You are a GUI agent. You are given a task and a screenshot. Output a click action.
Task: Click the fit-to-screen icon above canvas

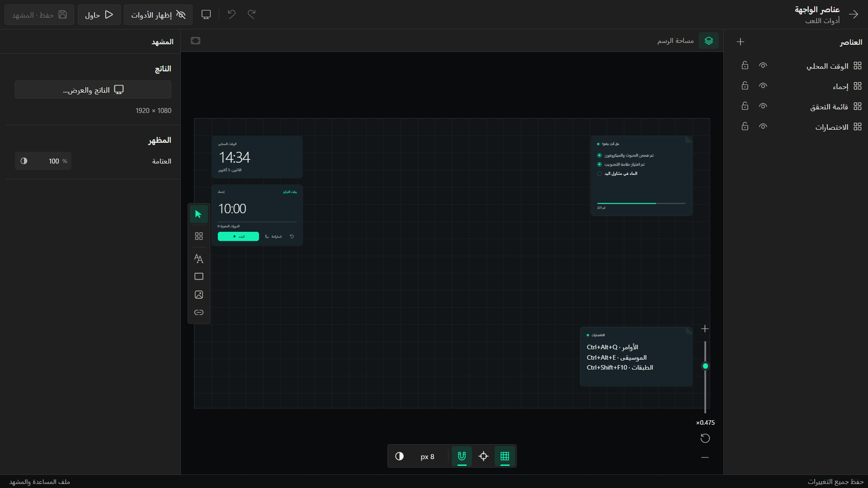coord(195,41)
